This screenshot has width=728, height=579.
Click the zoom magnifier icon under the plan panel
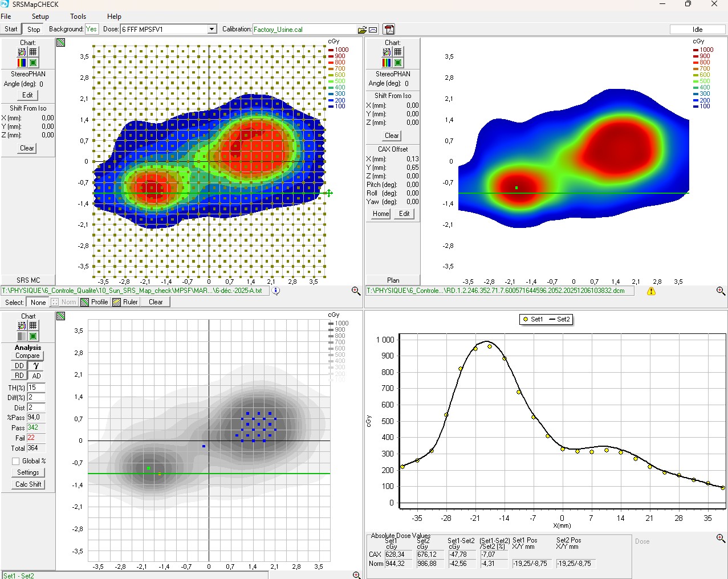[721, 291]
